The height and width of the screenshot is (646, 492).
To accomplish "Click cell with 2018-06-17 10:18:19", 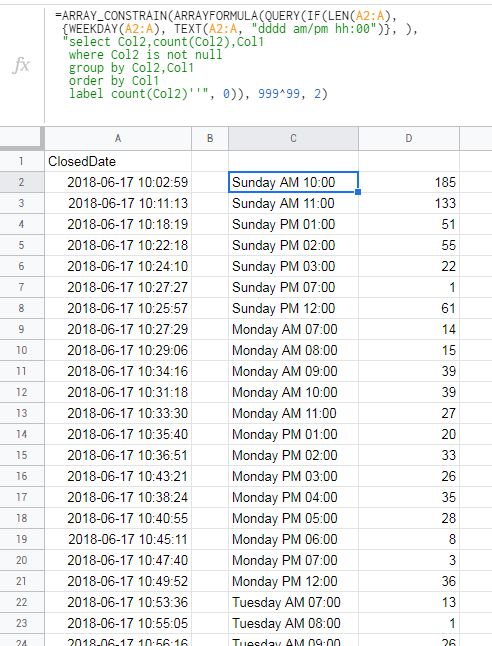I will (118, 224).
